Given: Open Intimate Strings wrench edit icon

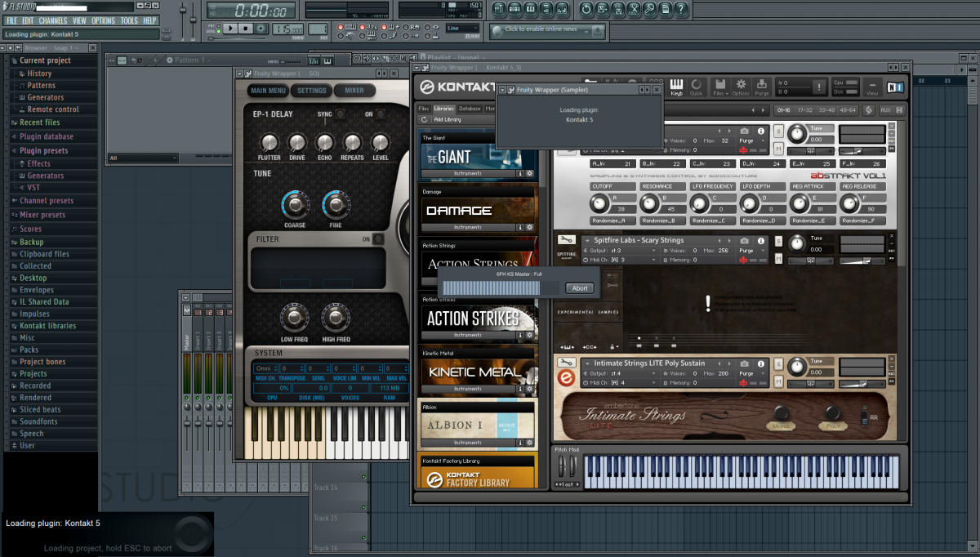Looking at the screenshot, I should [x=567, y=363].
